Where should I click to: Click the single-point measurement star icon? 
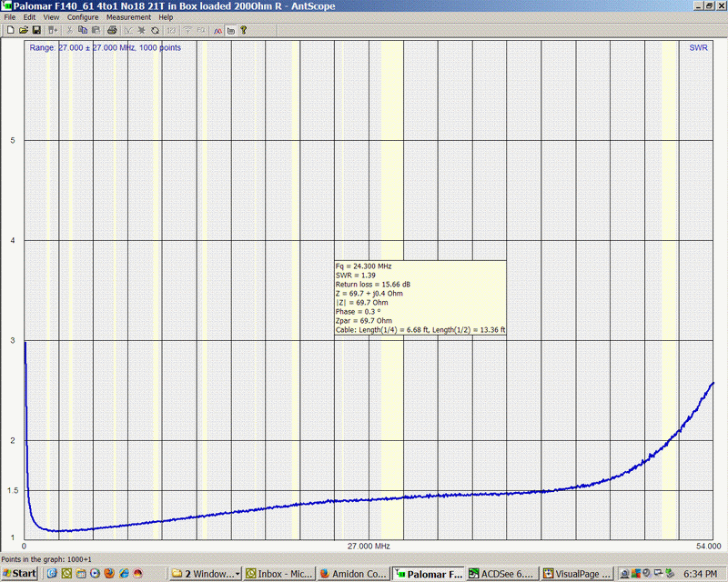pyautogui.click(x=142, y=31)
